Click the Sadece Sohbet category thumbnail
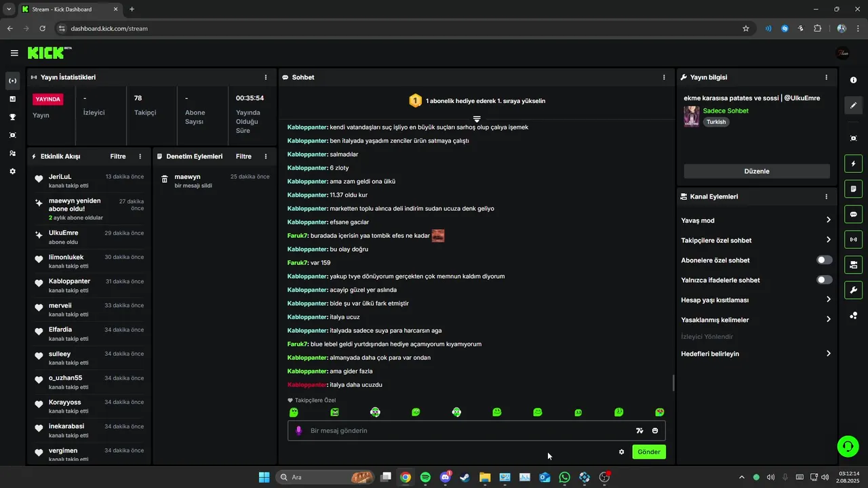This screenshot has width=868, height=488. [x=691, y=116]
